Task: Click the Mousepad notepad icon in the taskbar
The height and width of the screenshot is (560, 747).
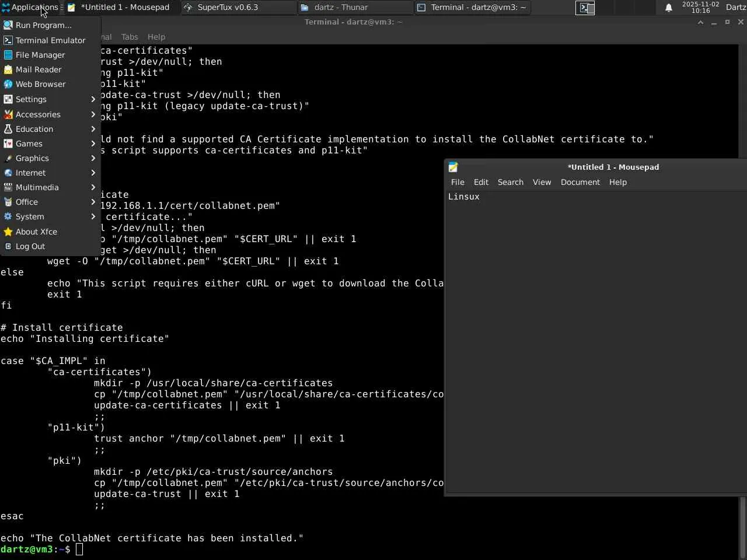Action: pyautogui.click(x=72, y=8)
